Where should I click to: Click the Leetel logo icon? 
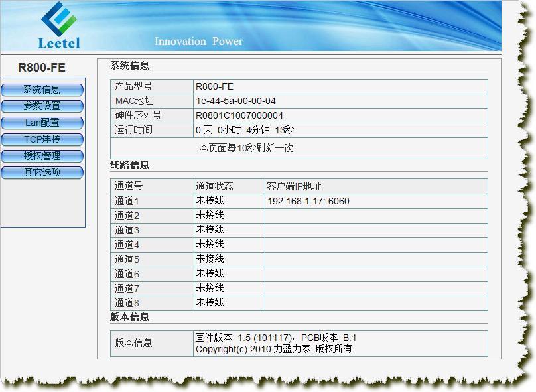[59, 19]
